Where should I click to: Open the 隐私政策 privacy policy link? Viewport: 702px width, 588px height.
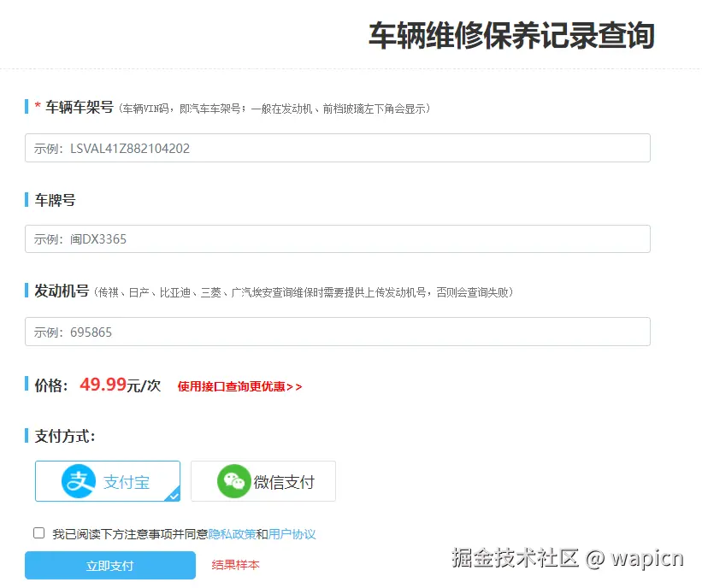(x=232, y=532)
